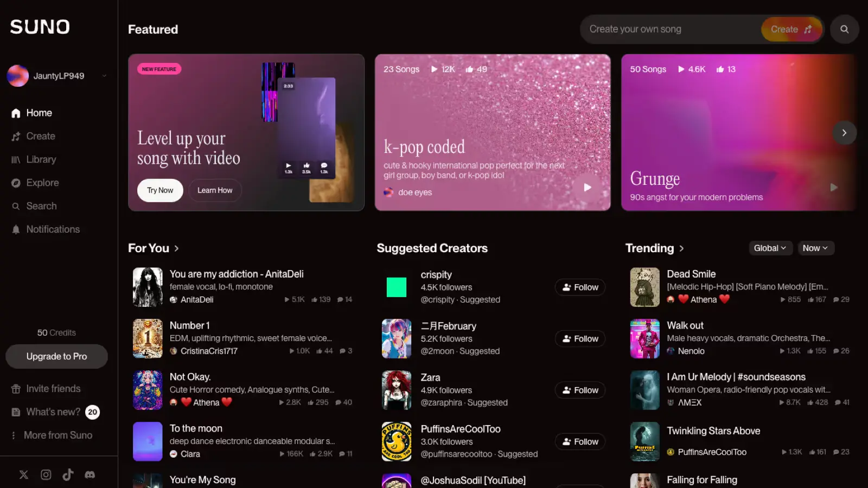Open the TikTok social link
The width and height of the screenshot is (868, 488).
(68, 474)
